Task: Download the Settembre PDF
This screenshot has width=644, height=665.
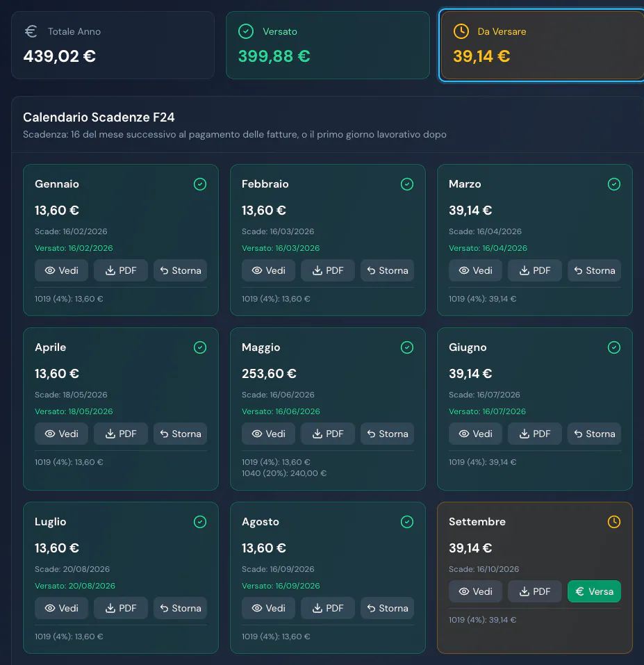Action: coord(535,591)
